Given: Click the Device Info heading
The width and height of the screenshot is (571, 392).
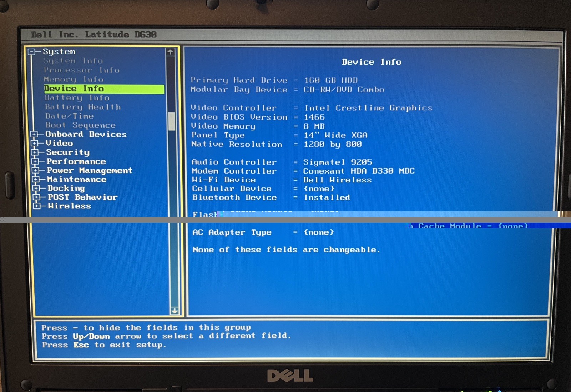Looking at the screenshot, I should 372,62.
